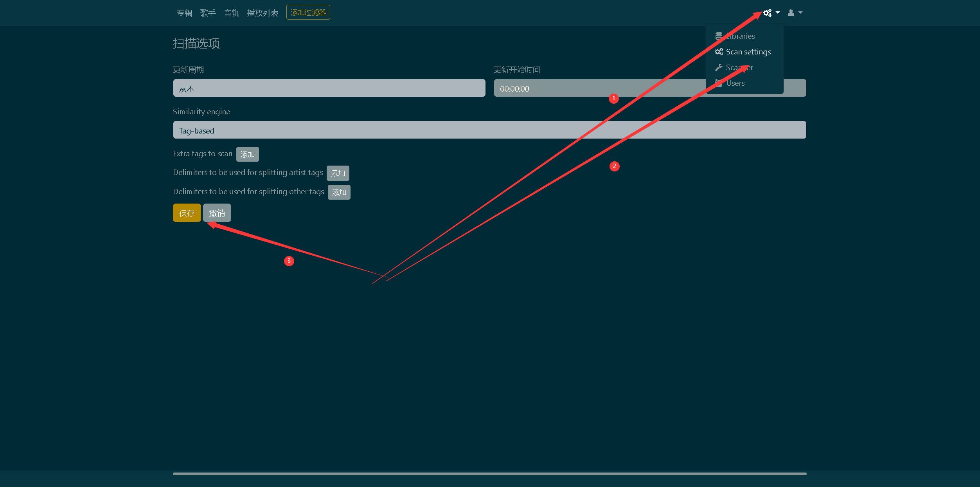
Task: Open the 更新周期 dropdown showing 从不
Action: click(329, 88)
